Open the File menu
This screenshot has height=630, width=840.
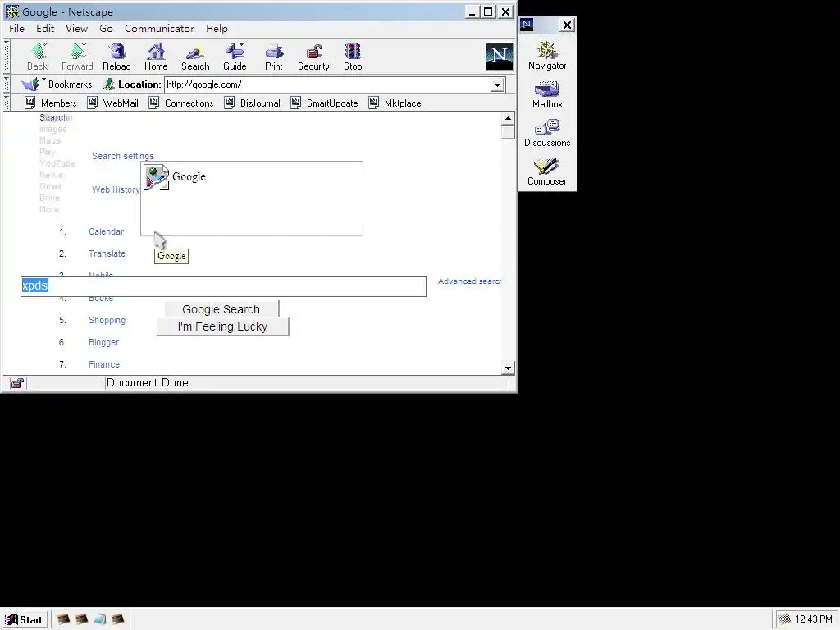pos(16,29)
